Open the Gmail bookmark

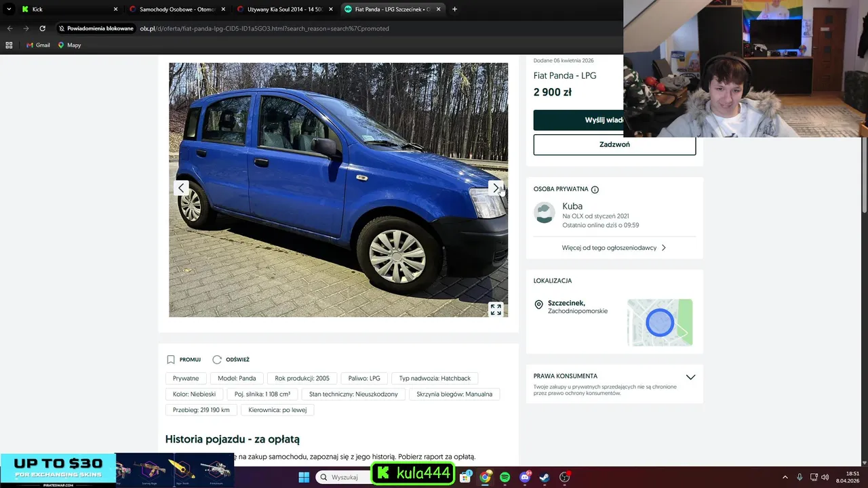click(x=37, y=45)
